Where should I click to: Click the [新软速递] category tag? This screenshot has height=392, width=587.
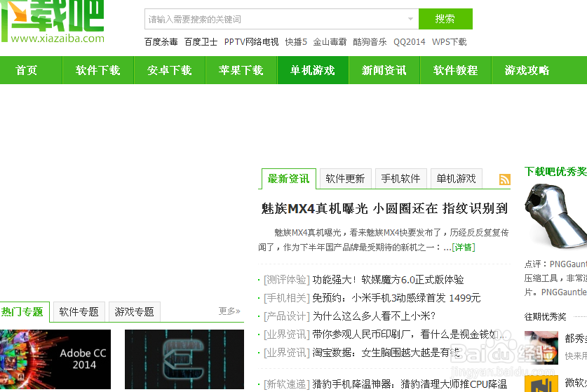tap(287, 384)
